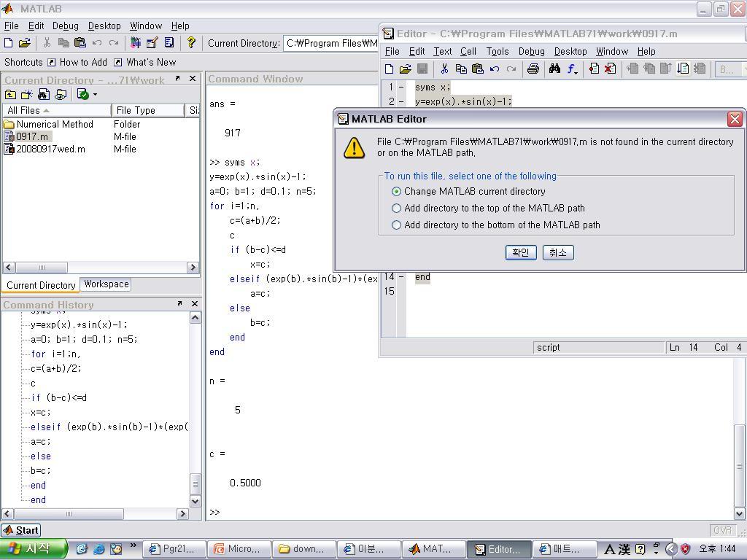Click the yellow Help question mark icon
This screenshot has width=747, height=560.
coord(191,43)
